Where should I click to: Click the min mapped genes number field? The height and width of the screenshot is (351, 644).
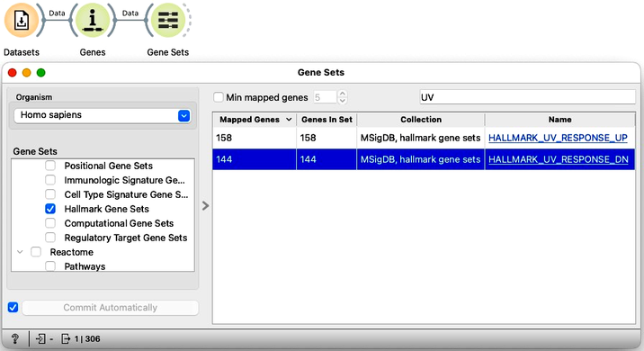click(325, 97)
